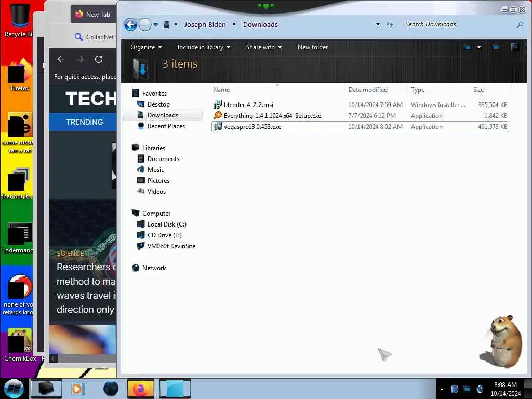Open the Include in library menu
This screenshot has height=399, width=532.
[204, 47]
